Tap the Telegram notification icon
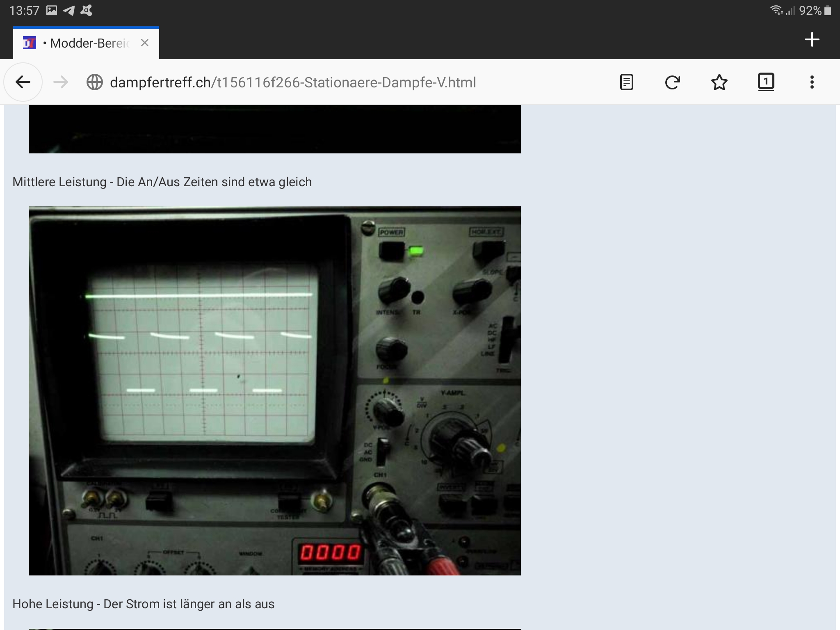The image size is (840, 630). [69, 10]
